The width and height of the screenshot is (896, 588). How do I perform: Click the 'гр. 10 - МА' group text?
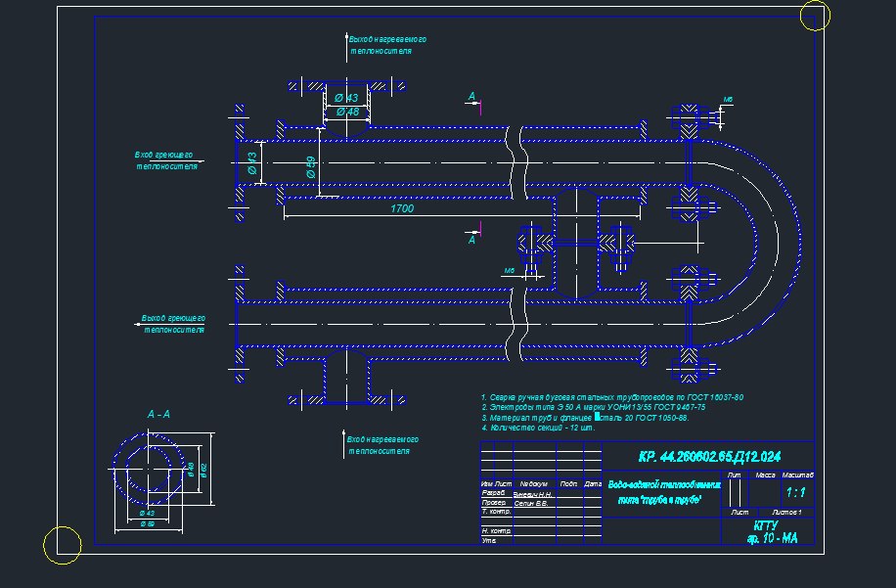[772, 538]
